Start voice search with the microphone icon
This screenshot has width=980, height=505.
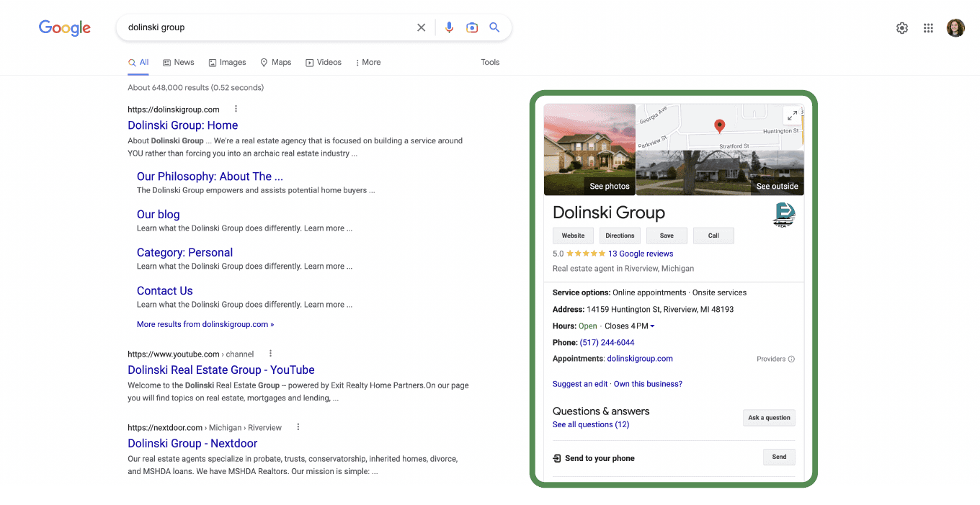(x=449, y=27)
